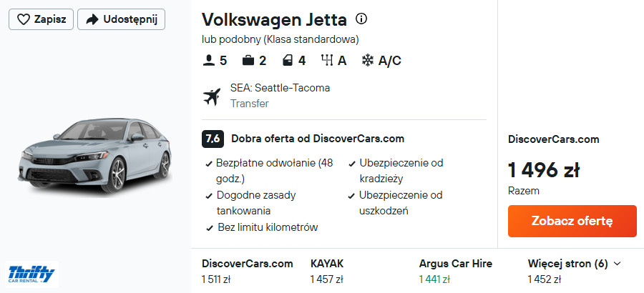Click the automatic transmission icon
This screenshot has height=293, width=644.
coord(328,60)
